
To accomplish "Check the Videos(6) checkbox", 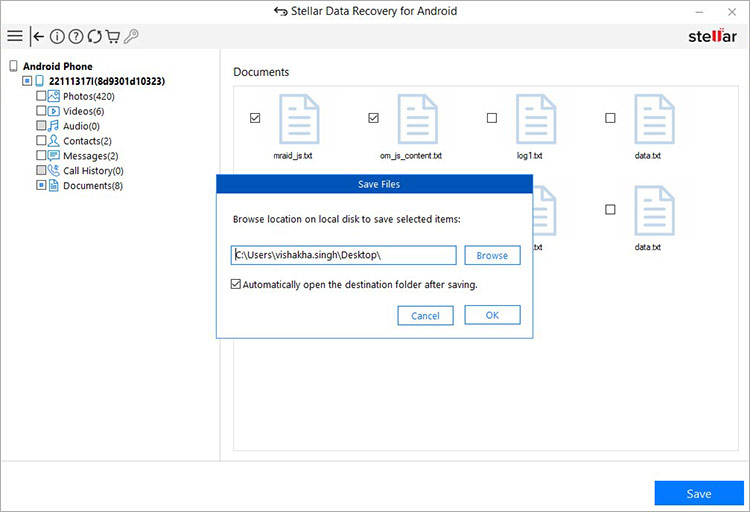I will [41, 111].
